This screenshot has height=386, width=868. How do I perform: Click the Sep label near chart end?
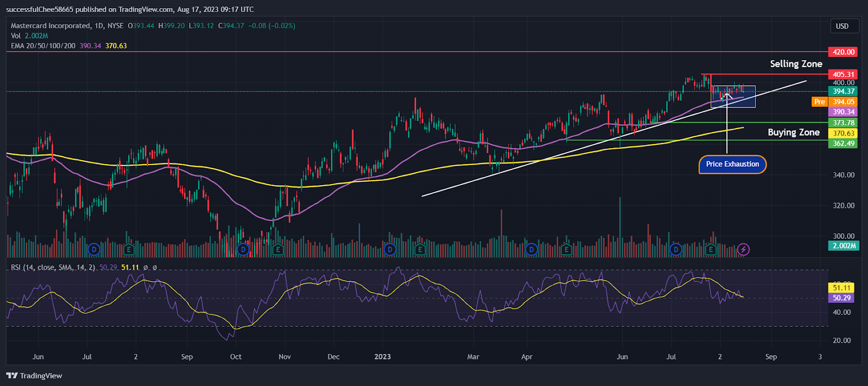point(771,357)
